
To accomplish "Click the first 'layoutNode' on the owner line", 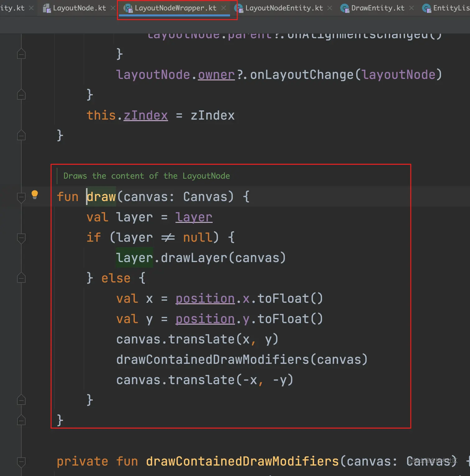I will [x=153, y=75].
